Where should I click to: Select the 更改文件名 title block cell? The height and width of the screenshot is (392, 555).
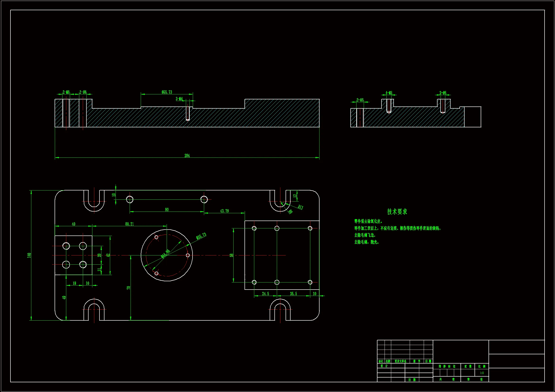400,361
